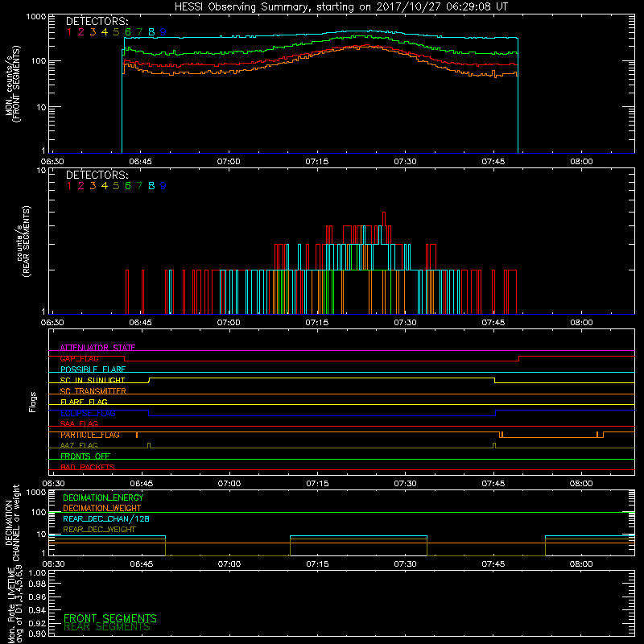Click detector 1 in front-segments legend
This screenshot has height=644, width=644.
pyautogui.click(x=69, y=32)
